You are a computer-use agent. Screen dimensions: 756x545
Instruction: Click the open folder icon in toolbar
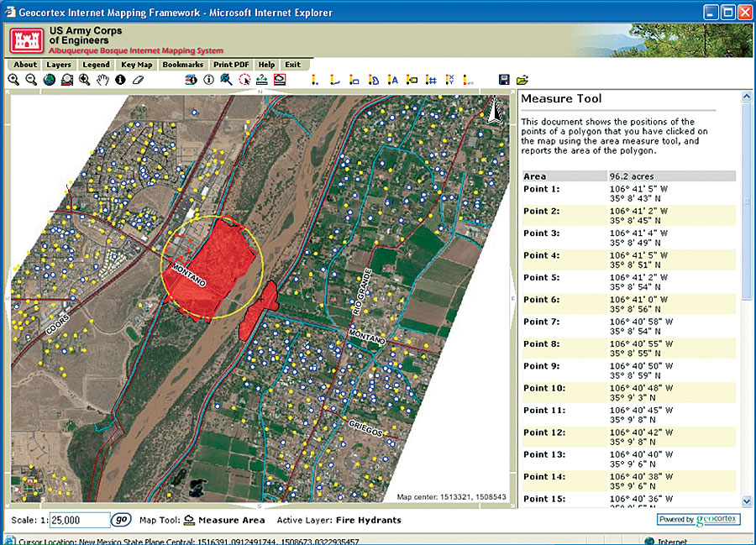(x=522, y=80)
